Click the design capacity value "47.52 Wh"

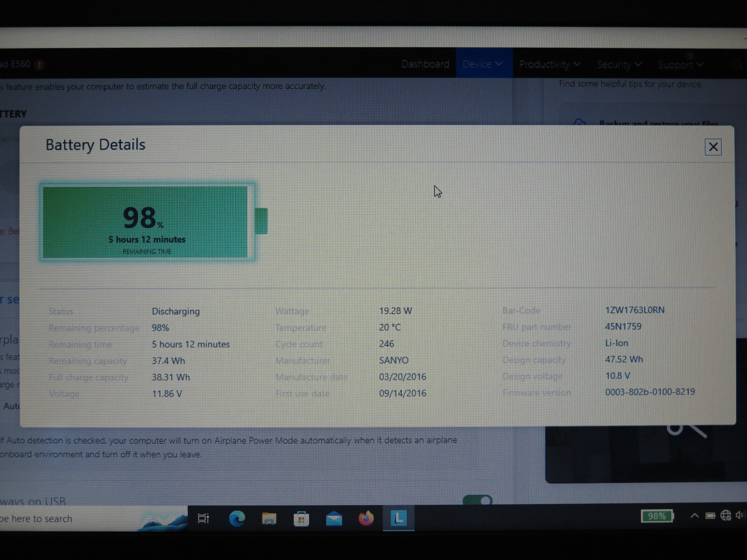pyautogui.click(x=624, y=359)
